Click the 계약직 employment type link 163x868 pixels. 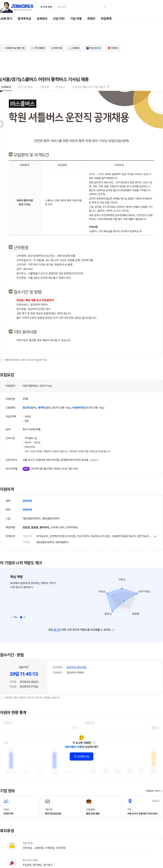pos(41,408)
